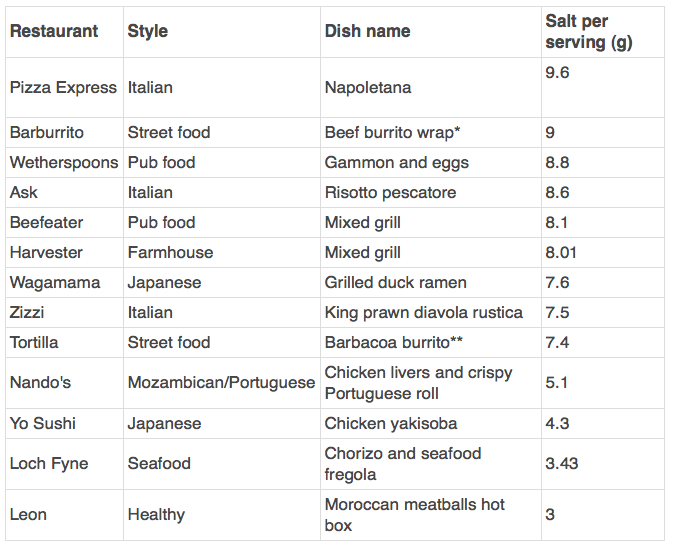Select the Moroccan meatballs hot box cell
Screen dimensions: 673x548
431,515
